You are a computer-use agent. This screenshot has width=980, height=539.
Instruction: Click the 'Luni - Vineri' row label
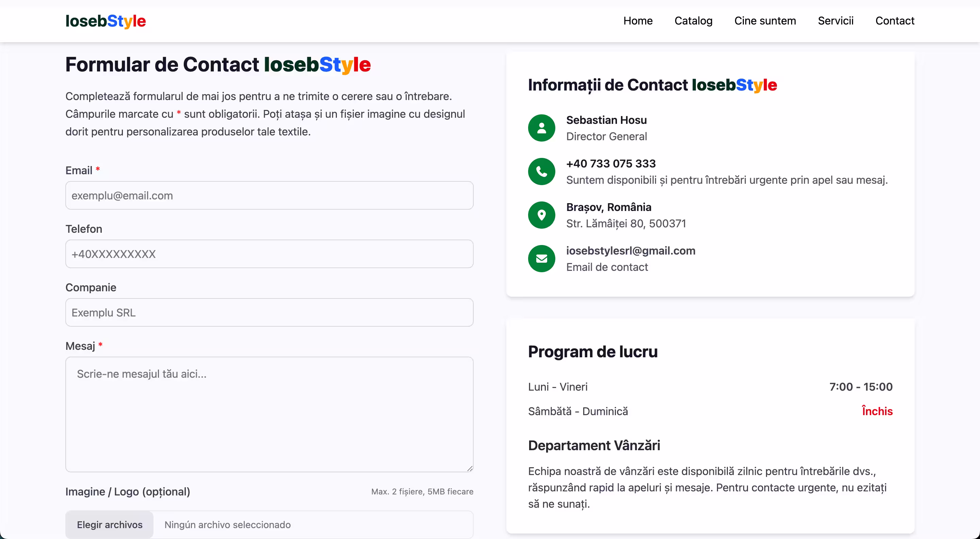[558, 387]
